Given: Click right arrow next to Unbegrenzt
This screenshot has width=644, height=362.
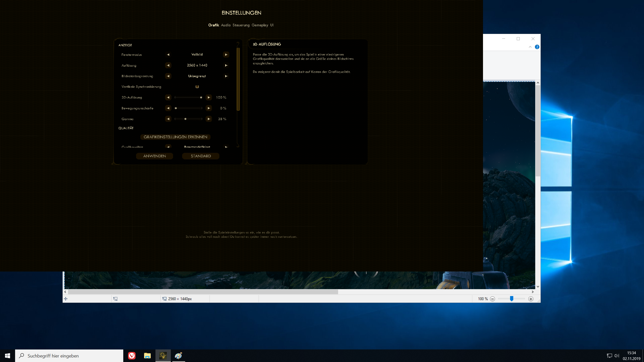Looking at the screenshot, I should point(226,76).
